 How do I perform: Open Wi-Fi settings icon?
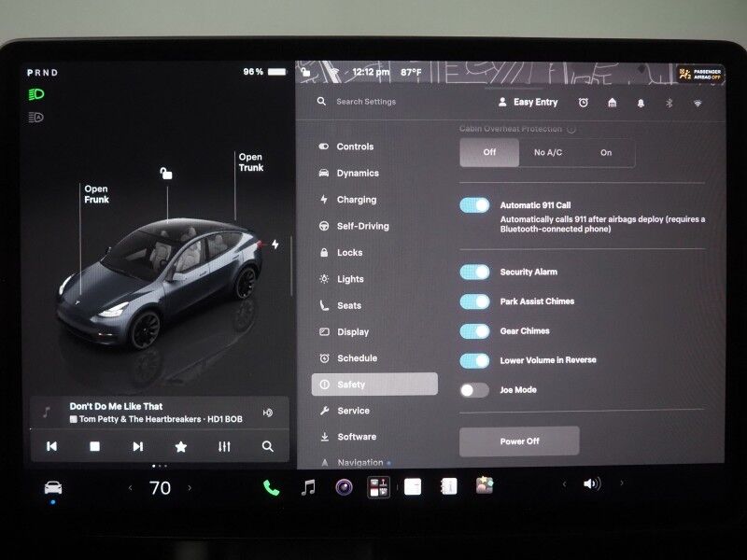click(698, 103)
